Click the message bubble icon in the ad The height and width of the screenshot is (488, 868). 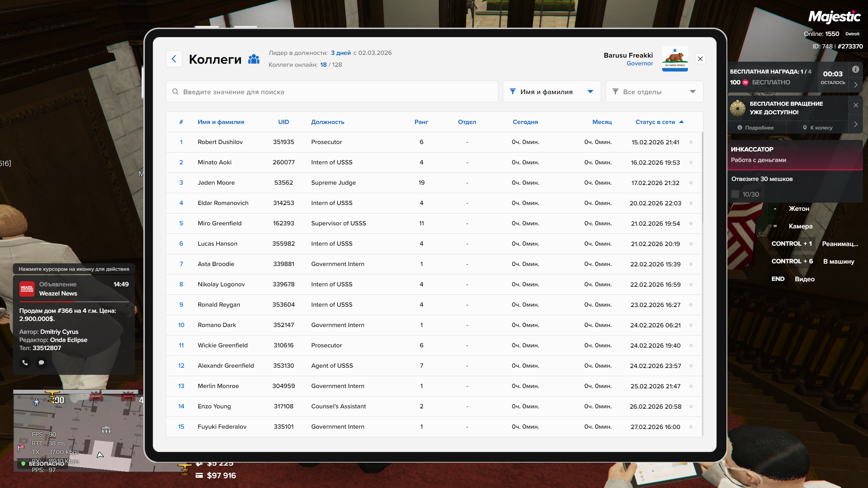[41, 363]
